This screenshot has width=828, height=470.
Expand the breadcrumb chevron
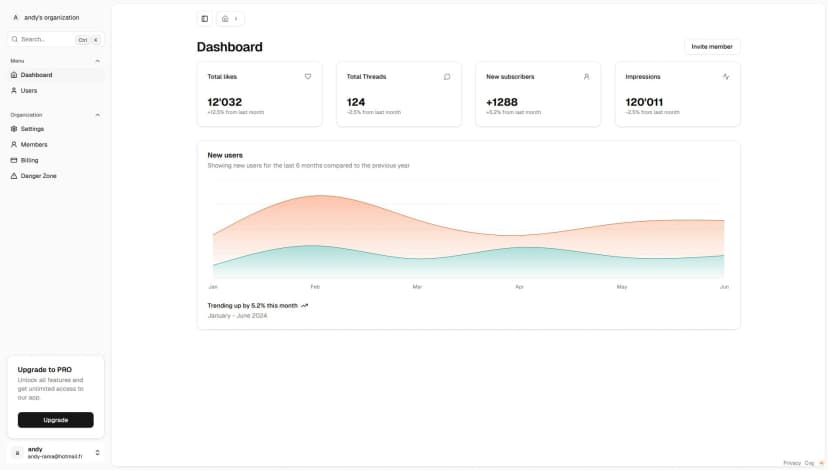click(x=236, y=19)
